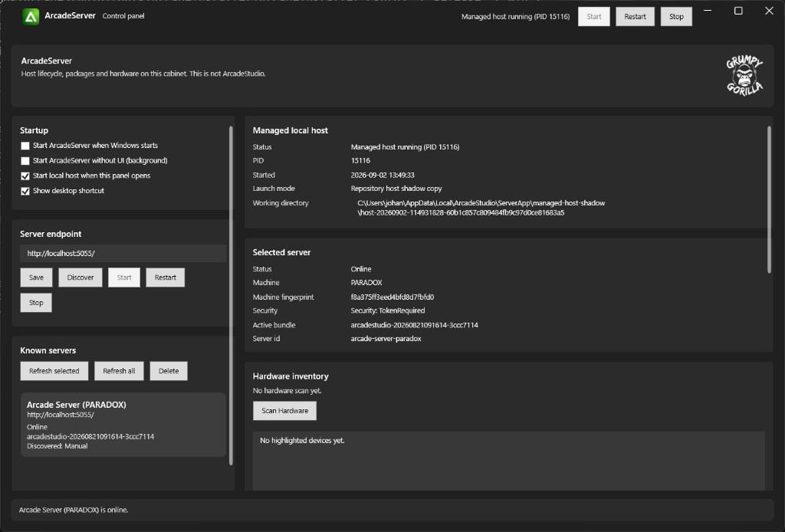Maximize the ArcadeServer window
Viewport: 785px width, 532px height.
[738, 11]
